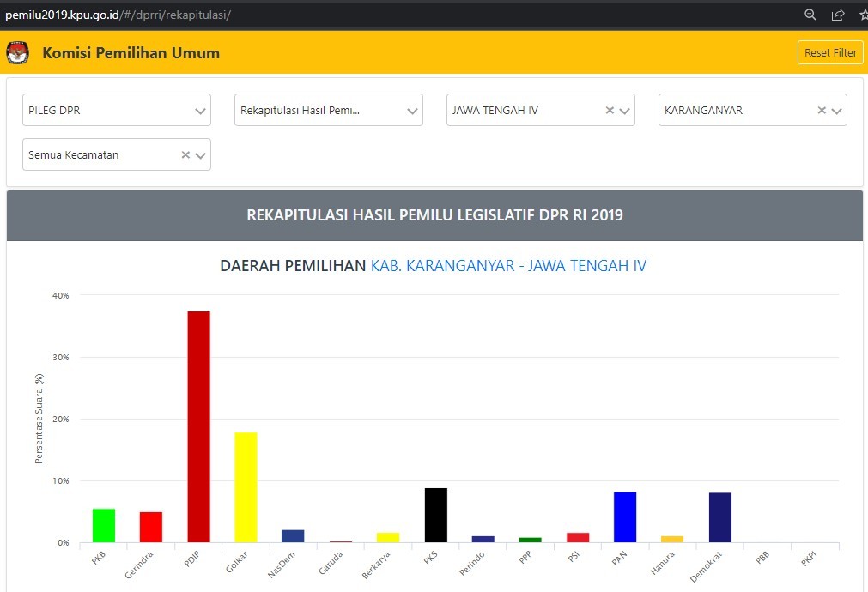Click the red PDIP bar
The width and height of the screenshot is (868, 592).
tap(198, 426)
